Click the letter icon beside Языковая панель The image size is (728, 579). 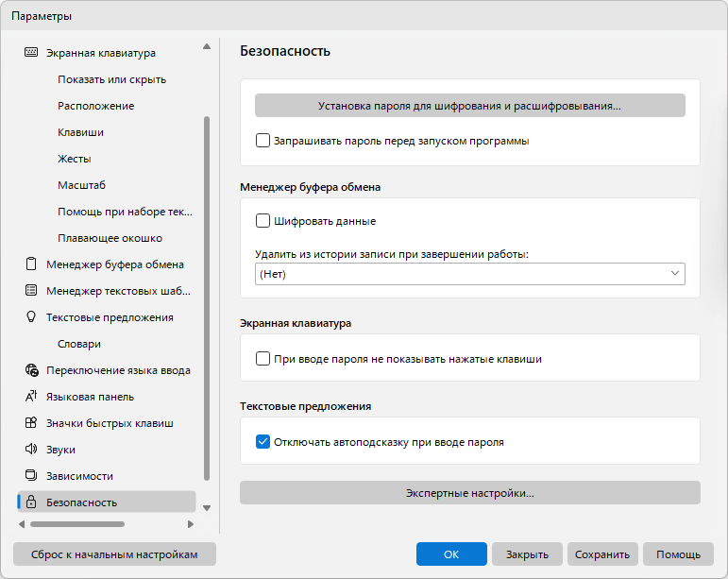[31, 396]
